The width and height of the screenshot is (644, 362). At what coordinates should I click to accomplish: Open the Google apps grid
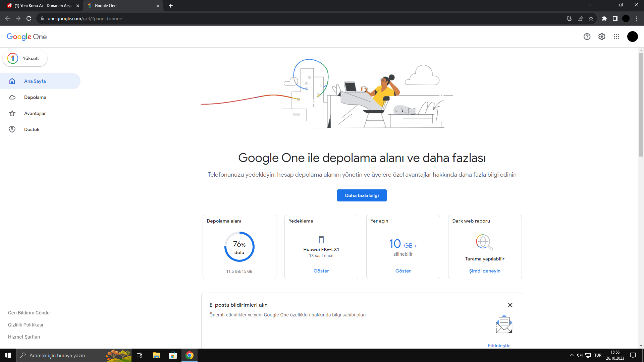tap(616, 37)
